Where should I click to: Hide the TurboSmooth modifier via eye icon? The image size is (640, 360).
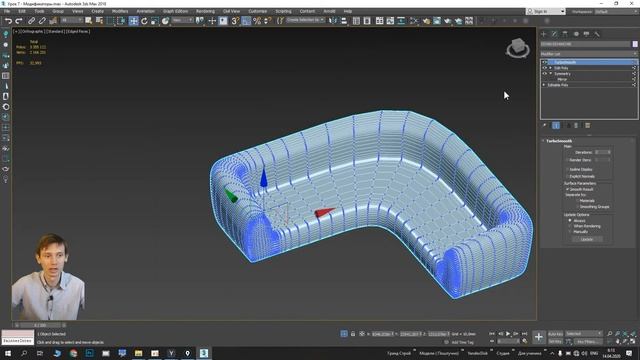coord(544,62)
